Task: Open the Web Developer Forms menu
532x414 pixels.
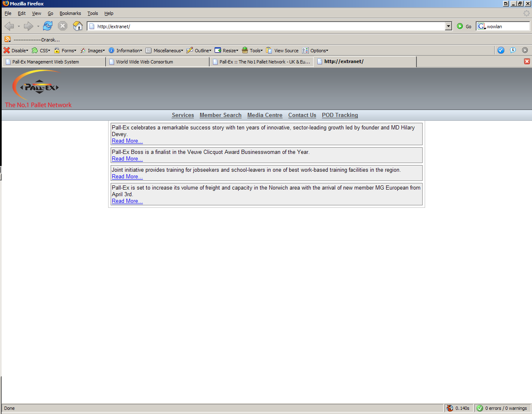Action: (65, 51)
